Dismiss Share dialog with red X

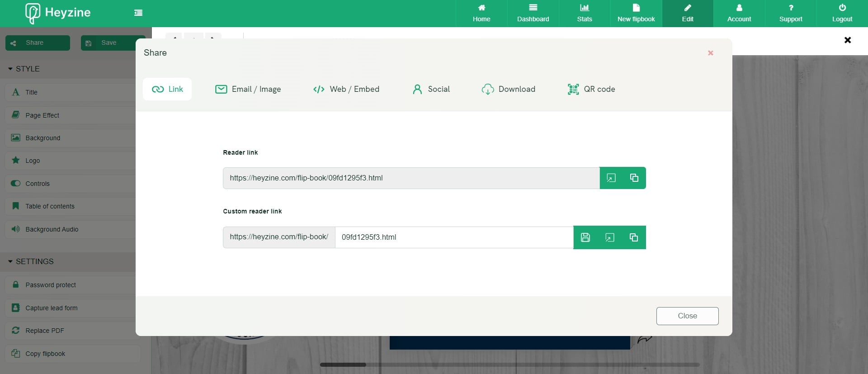click(711, 53)
